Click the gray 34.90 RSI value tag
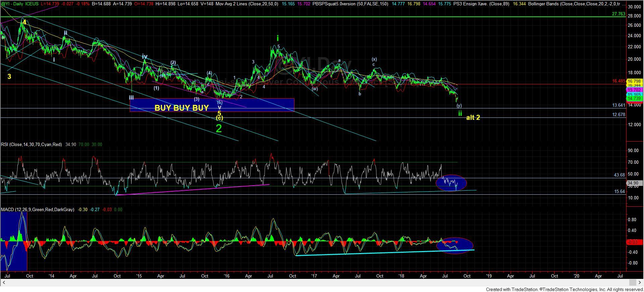 pyautogui.click(x=635, y=183)
